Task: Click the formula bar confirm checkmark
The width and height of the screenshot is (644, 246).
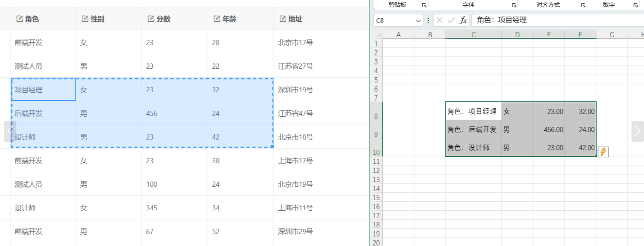Action: [x=451, y=20]
